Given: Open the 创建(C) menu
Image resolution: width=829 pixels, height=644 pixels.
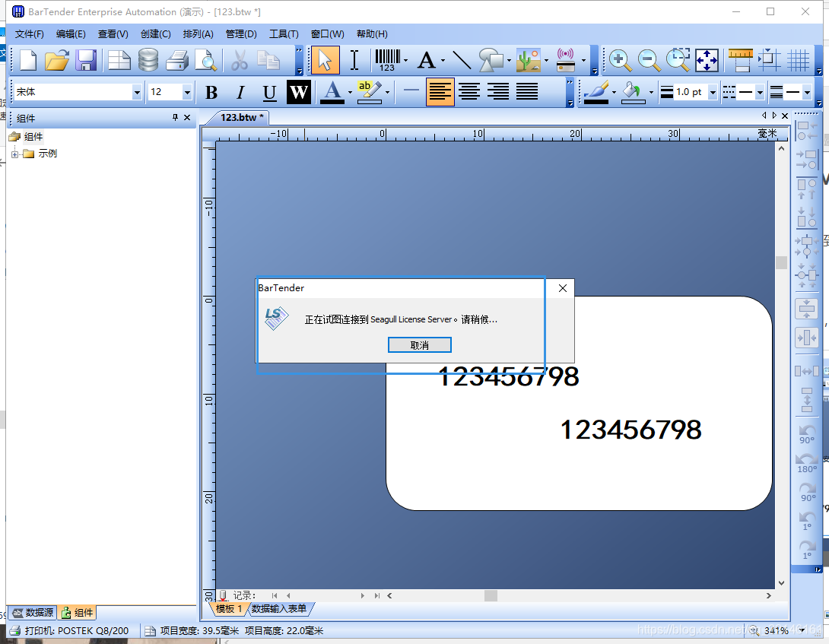Looking at the screenshot, I should pyautogui.click(x=155, y=34).
